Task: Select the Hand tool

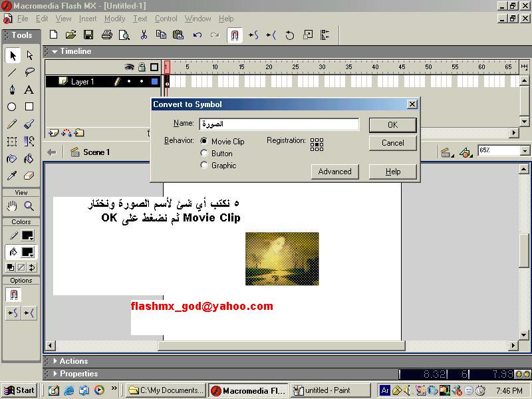Action: [x=12, y=205]
